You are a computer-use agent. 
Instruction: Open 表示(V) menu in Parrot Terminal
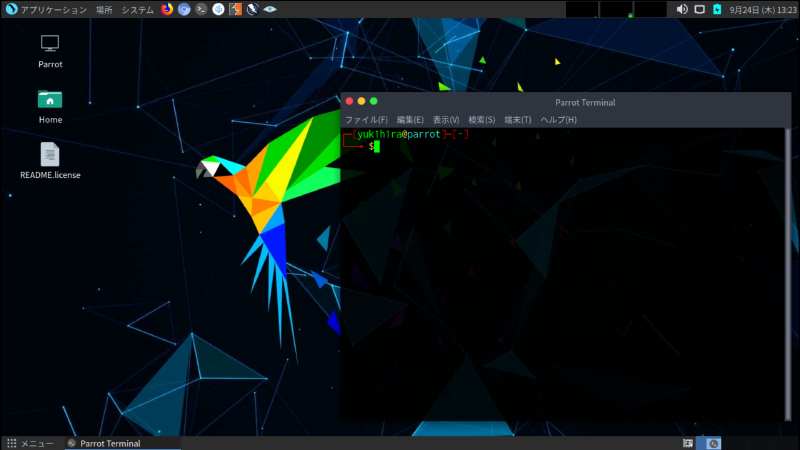(x=446, y=120)
